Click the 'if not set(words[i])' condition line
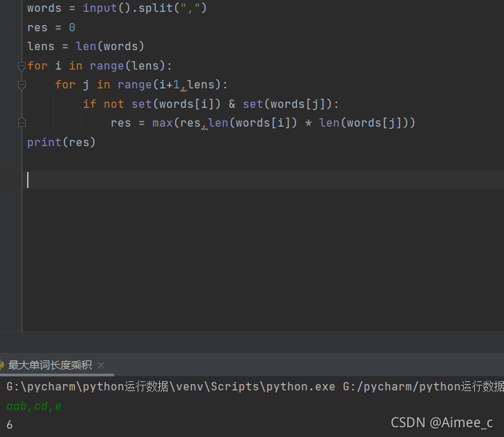 211,104
